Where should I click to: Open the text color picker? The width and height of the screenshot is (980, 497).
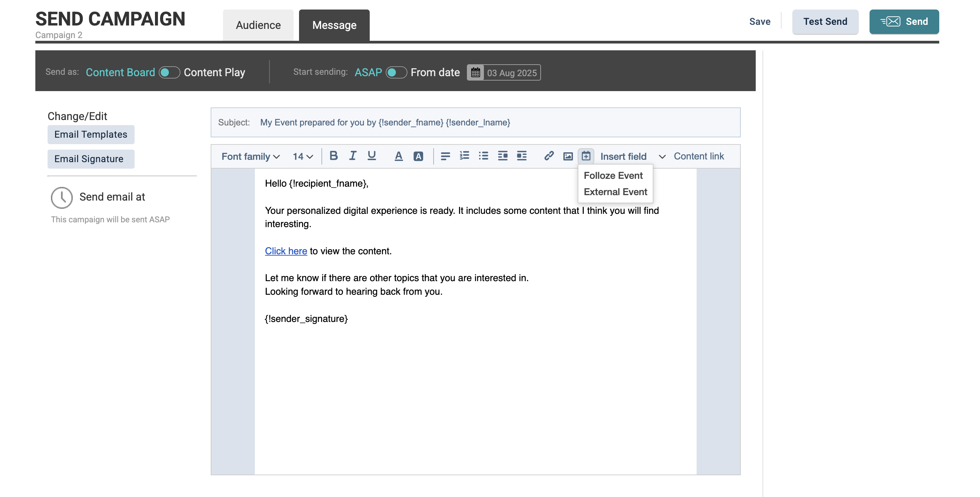398,156
